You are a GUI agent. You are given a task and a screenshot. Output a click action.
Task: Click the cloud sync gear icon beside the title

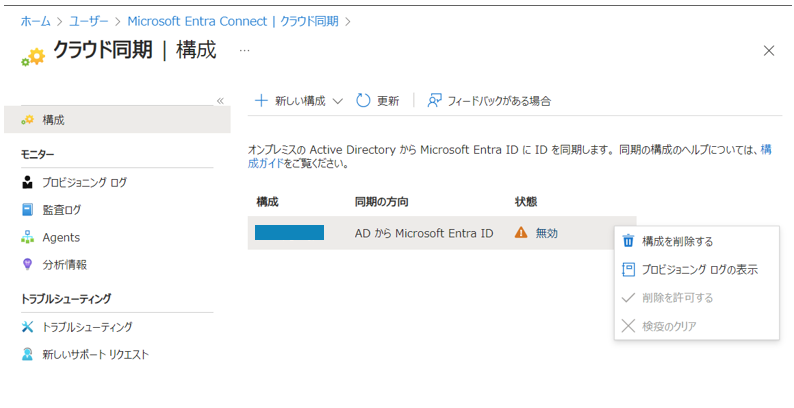coord(33,56)
